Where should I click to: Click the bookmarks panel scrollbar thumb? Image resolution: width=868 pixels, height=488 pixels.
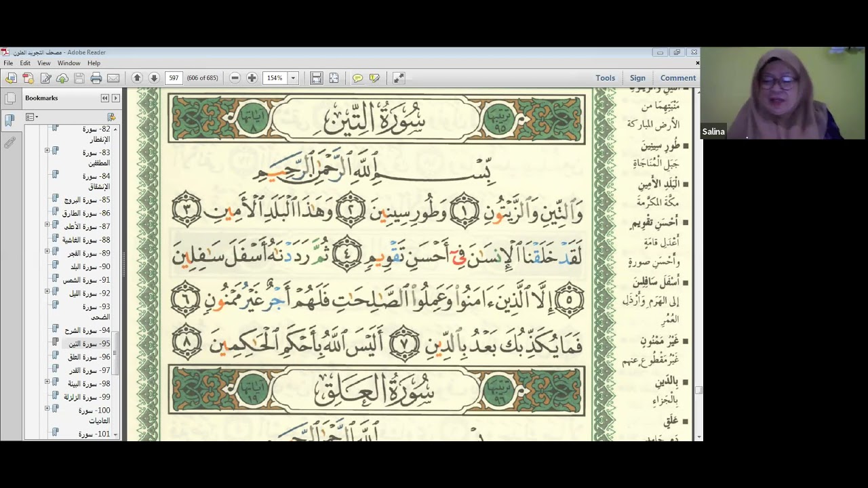coord(115,353)
